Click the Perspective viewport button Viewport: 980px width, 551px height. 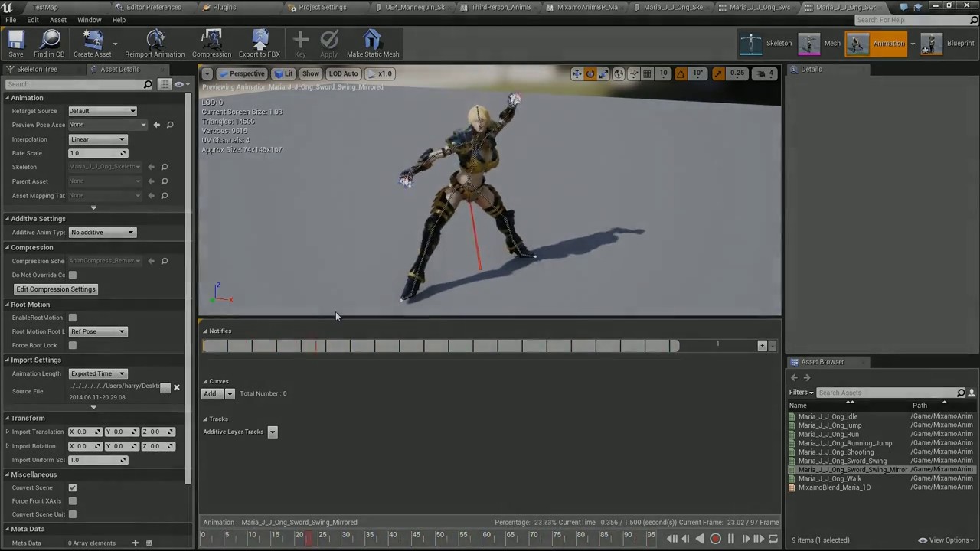[x=242, y=73]
